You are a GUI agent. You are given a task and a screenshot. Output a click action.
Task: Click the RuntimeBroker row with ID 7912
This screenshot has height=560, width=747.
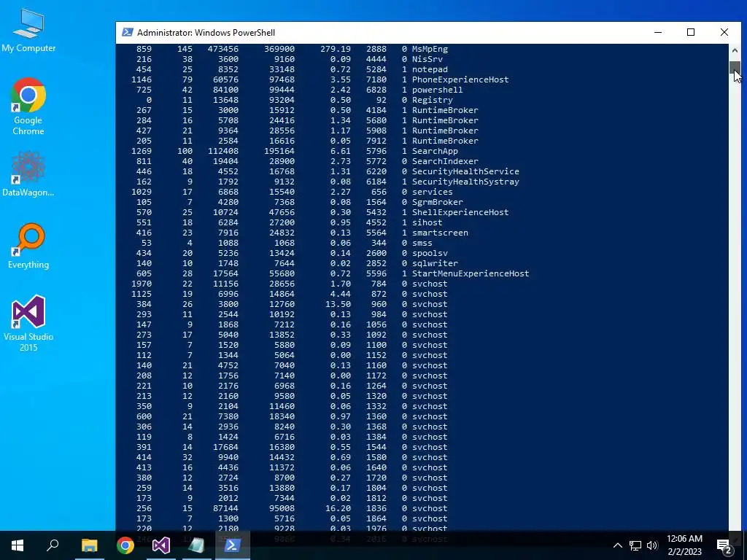[305, 141]
